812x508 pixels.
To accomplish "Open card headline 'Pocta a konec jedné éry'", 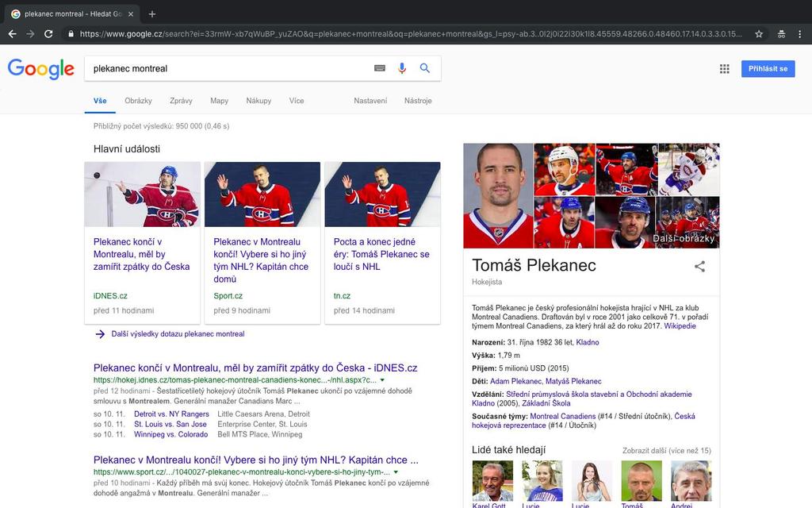I will coord(381,254).
